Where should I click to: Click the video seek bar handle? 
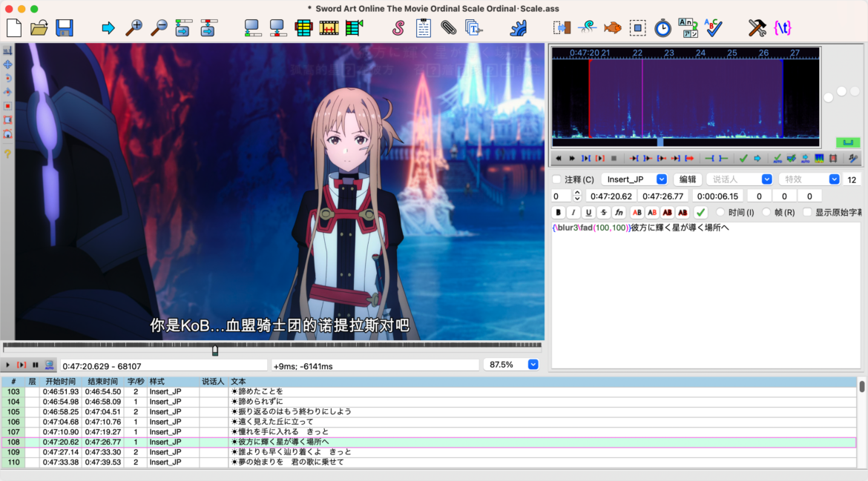click(x=215, y=350)
